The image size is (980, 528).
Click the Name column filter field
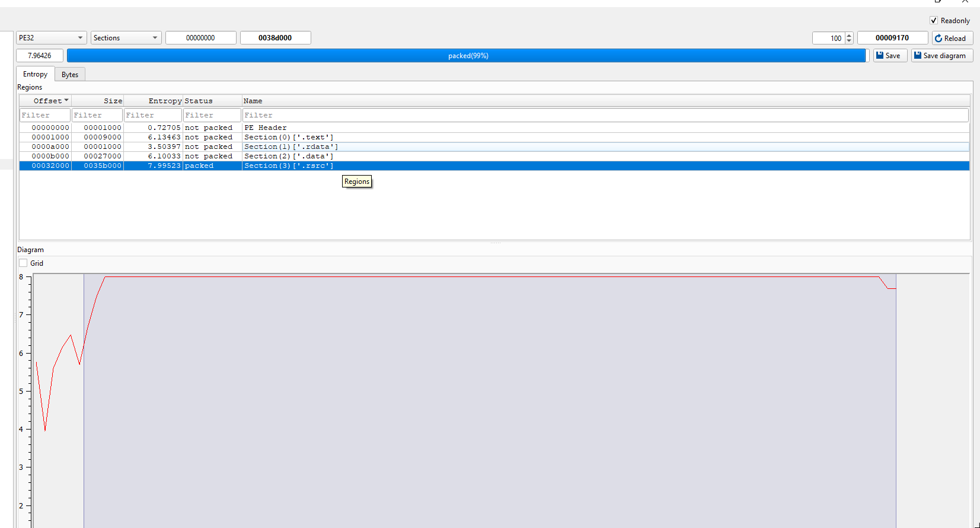click(x=606, y=115)
